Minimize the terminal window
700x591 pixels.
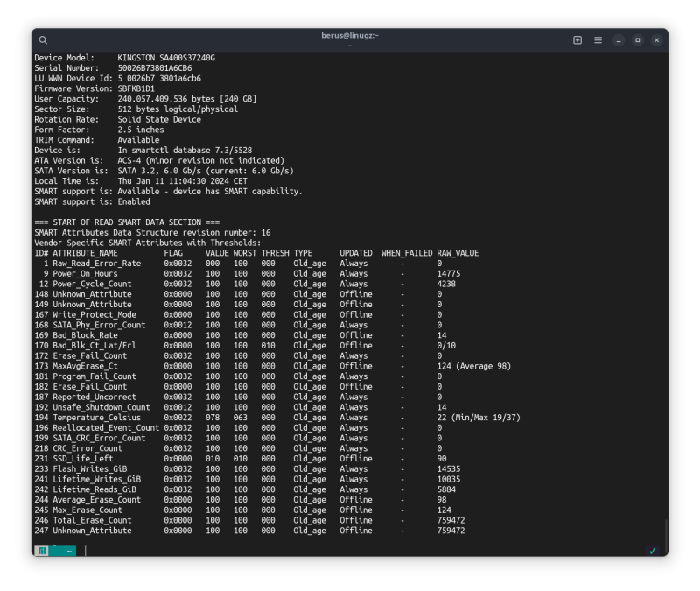619,40
